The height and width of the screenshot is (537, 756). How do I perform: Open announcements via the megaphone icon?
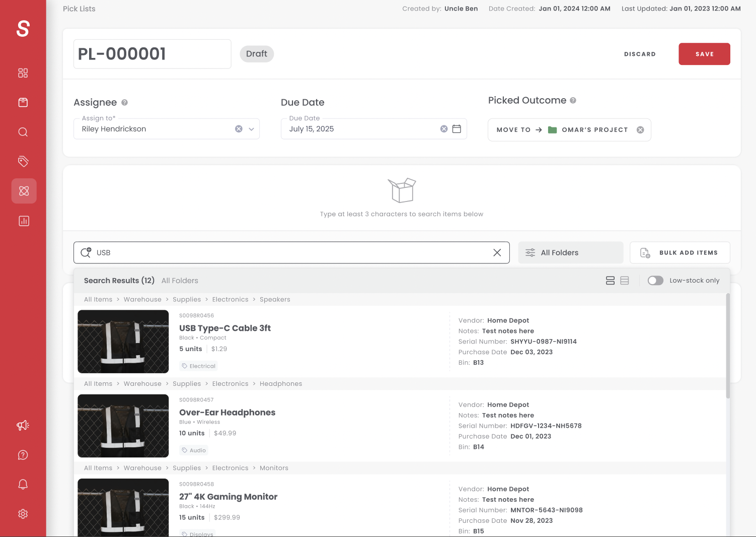tap(23, 425)
